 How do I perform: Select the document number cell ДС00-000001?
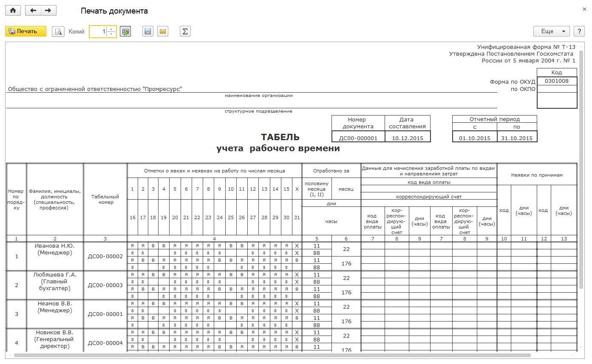(358, 138)
